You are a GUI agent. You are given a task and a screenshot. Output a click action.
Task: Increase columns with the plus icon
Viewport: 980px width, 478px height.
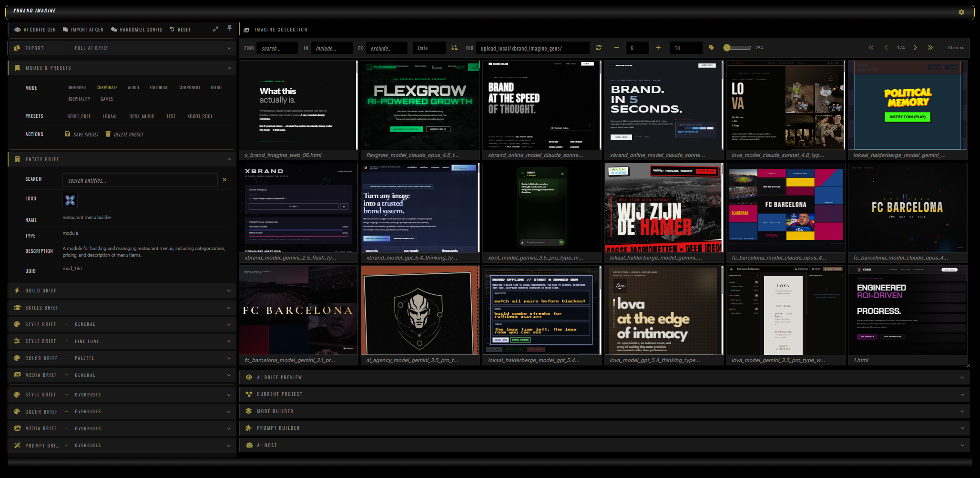(658, 48)
